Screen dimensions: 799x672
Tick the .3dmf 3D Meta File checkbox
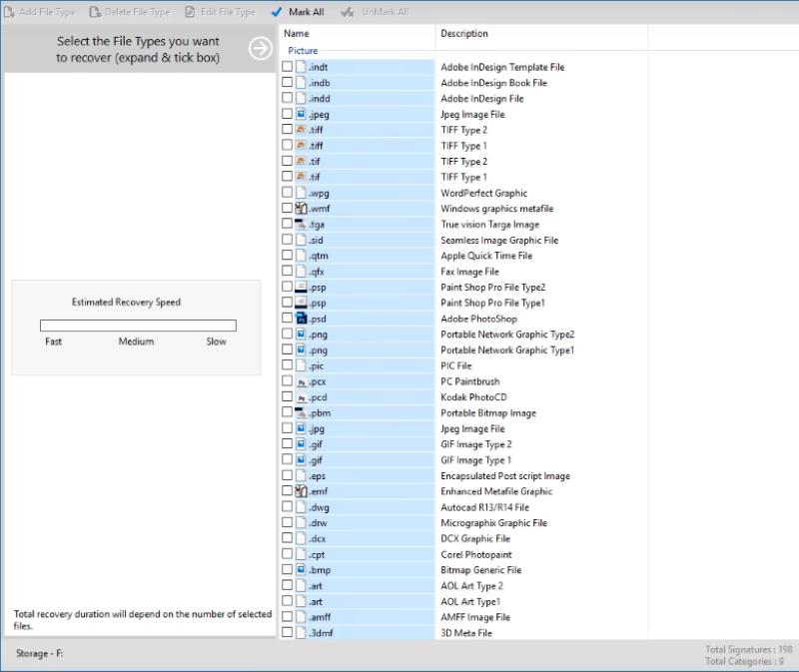pyautogui.click(x=287, y=632)
